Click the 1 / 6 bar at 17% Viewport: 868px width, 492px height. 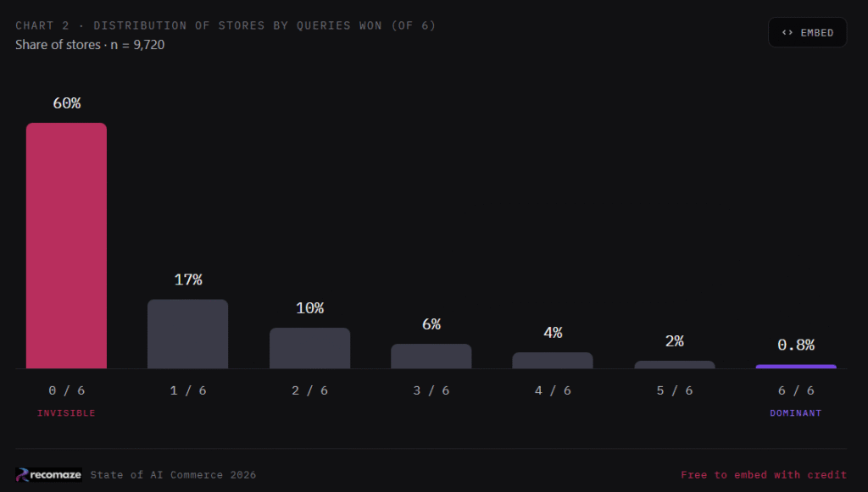tap(187, 334)
